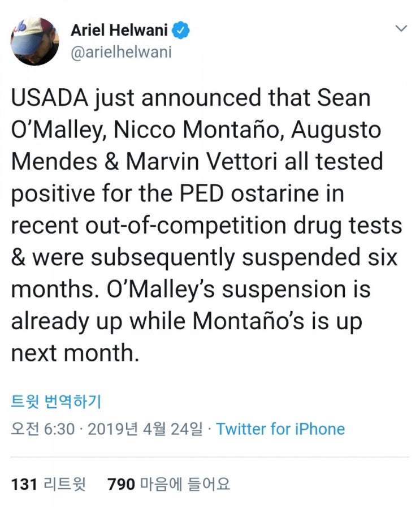The width and height of the screenshot is (420, 509).
Task: Click the tweet's last line 'next month.'
Action: point(75,352)
